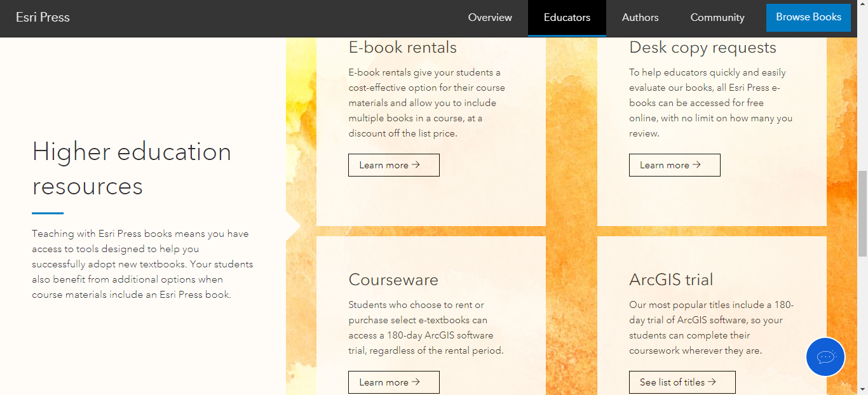Click the Esri Press logo text
Image resolution: width=868 pixels, height=395 pixels.
(x=43, y=18)
